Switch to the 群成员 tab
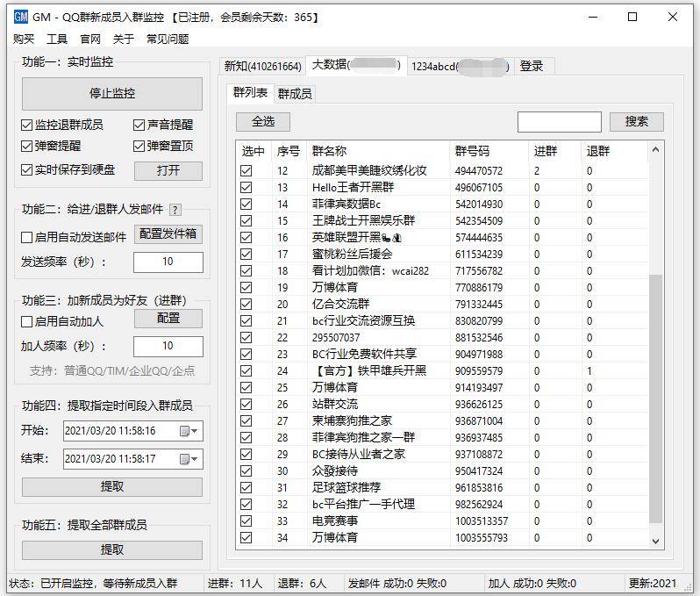The image size is (700, 596). tap(295, 94)
